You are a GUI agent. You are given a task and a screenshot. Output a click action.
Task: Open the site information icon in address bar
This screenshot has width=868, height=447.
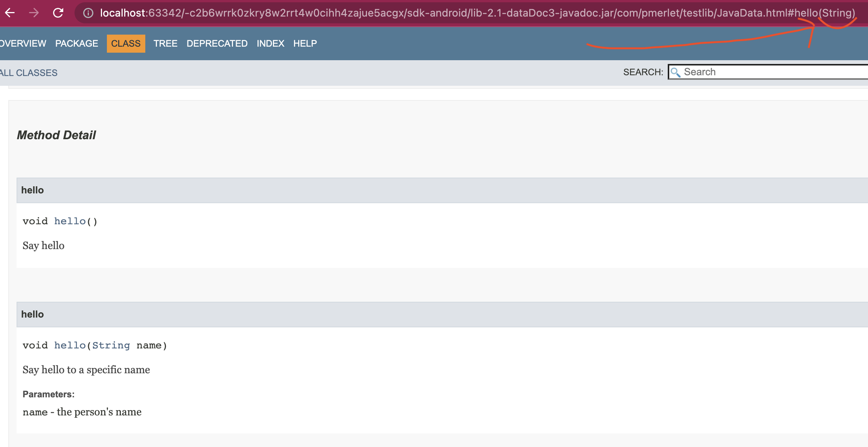[x=87, y=12]
